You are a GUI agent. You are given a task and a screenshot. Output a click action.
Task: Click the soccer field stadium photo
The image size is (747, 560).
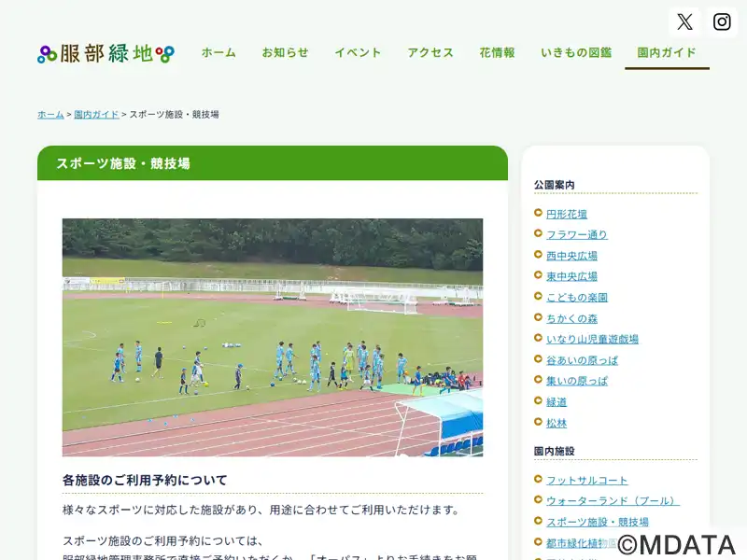coord(273,338)
